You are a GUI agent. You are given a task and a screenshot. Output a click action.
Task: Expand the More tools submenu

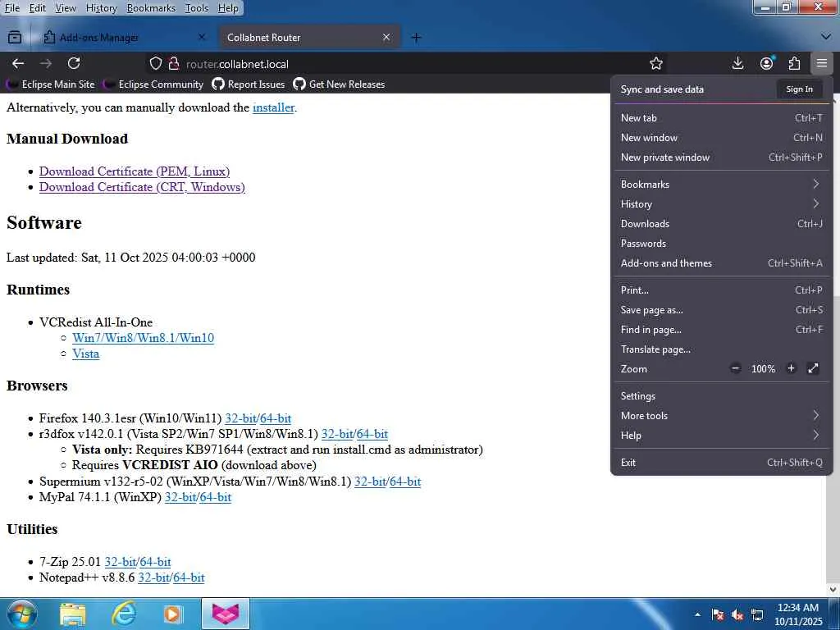(x=721, y=416)
